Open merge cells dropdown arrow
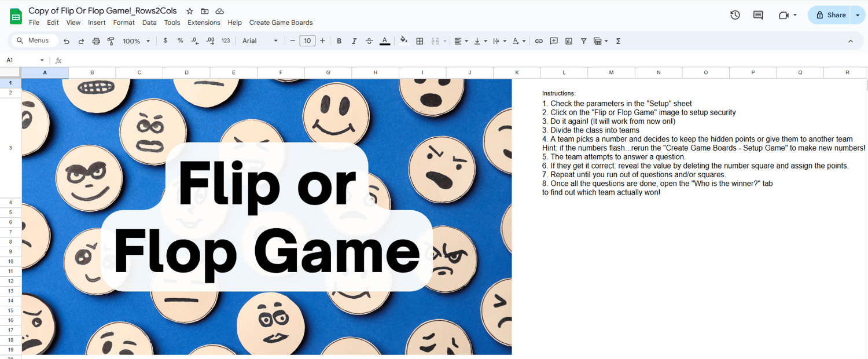The image size is (868, 359). (445, 41)
